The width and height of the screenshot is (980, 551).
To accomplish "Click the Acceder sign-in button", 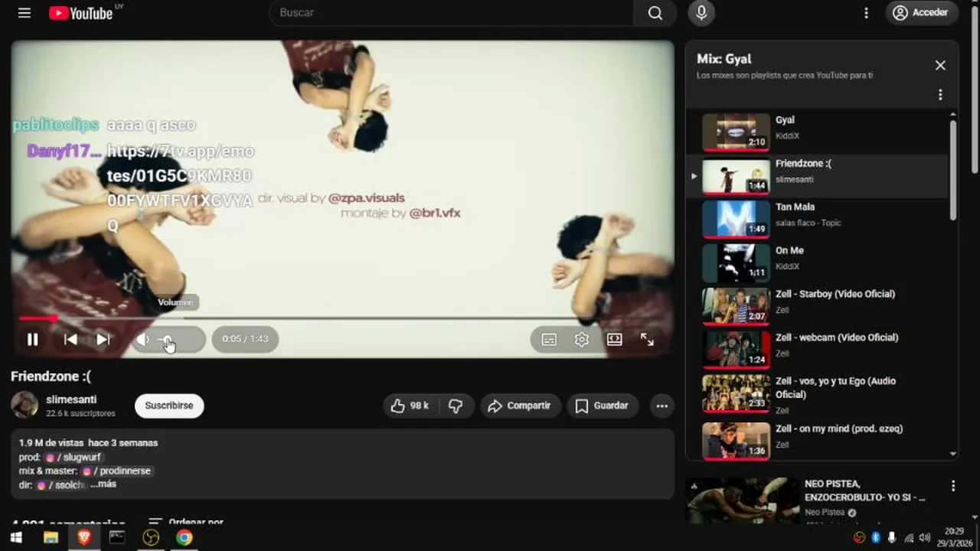I will coord(921,13).
